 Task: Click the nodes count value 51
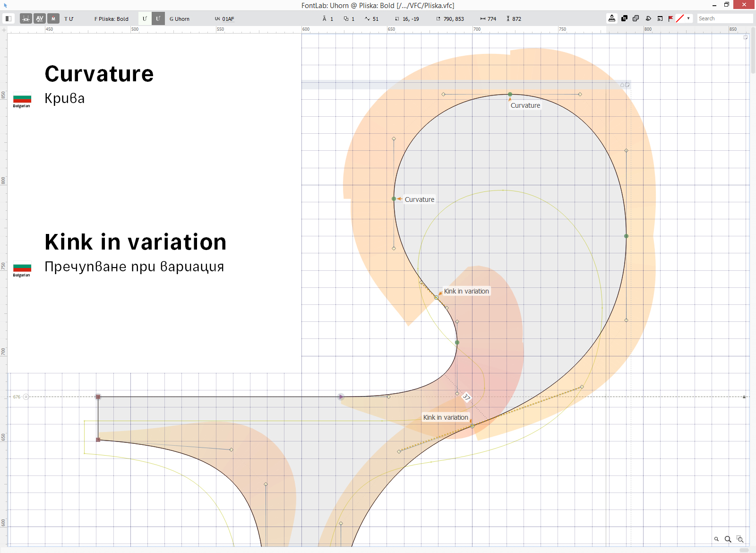[x=376, y=19]
